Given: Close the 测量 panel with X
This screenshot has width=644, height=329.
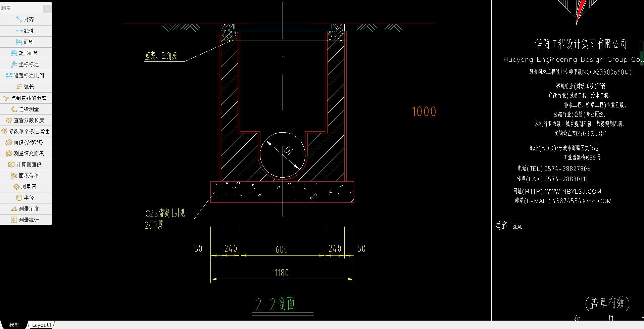Looking at the screenshot, I should pyautogui.click(x=48, y=8).
